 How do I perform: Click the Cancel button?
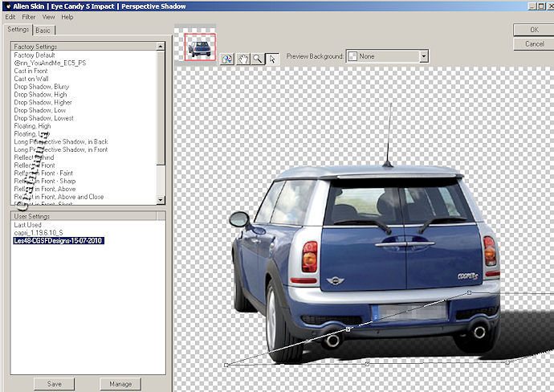pos(534,44)
